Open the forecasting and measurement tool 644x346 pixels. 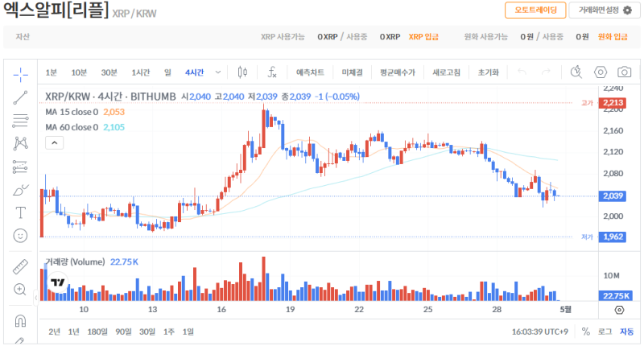point(20,167)
